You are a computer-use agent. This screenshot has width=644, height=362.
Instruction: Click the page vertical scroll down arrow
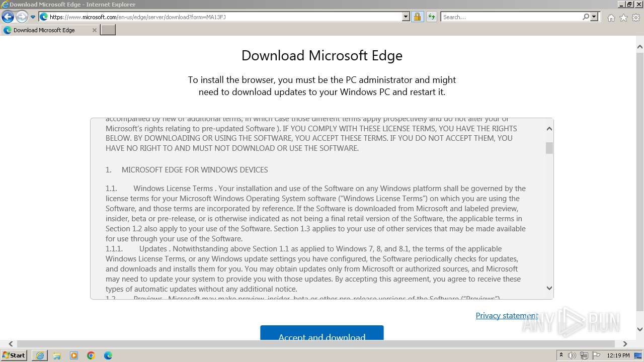640,330
